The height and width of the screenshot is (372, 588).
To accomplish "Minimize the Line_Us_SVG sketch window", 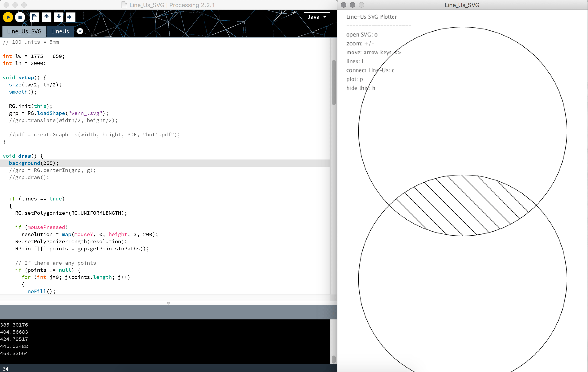I will coord(352,5).
